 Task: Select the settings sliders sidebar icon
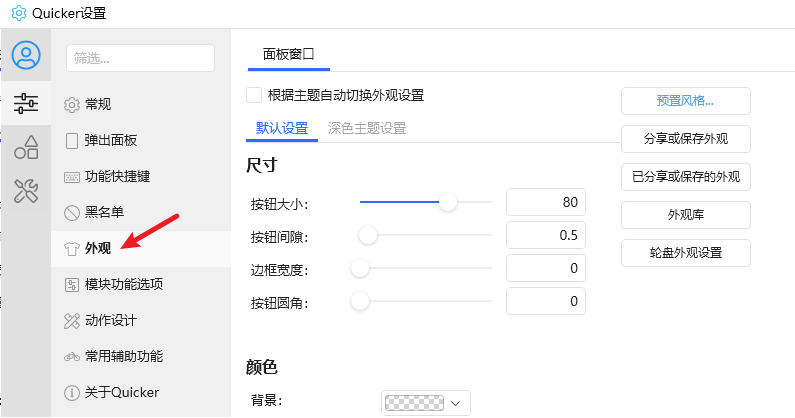(x=26, y=103)
